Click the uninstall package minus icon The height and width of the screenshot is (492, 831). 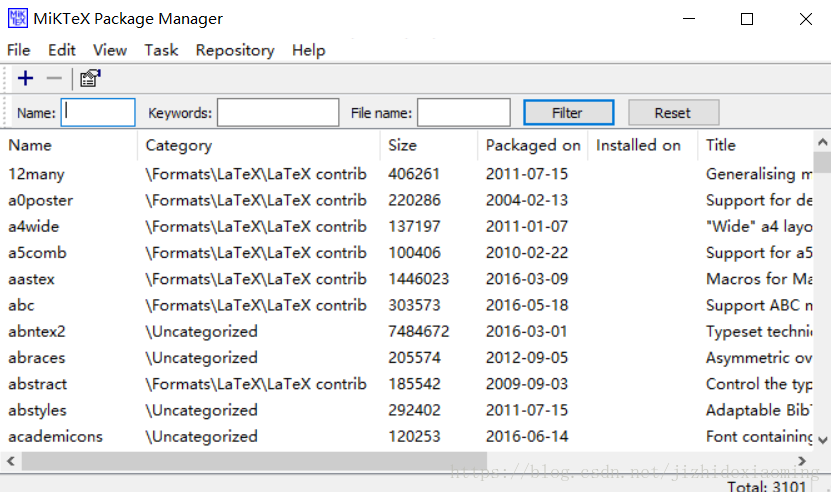(54, 78)
